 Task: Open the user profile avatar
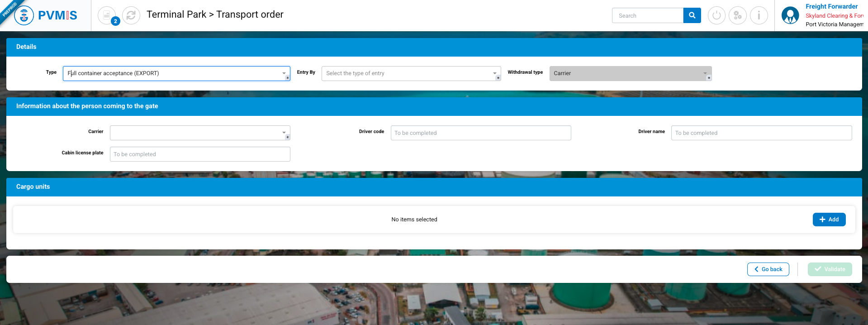[790, 15]
